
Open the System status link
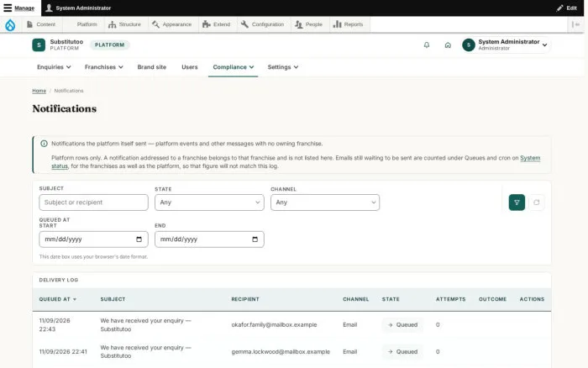click(530, 158)
